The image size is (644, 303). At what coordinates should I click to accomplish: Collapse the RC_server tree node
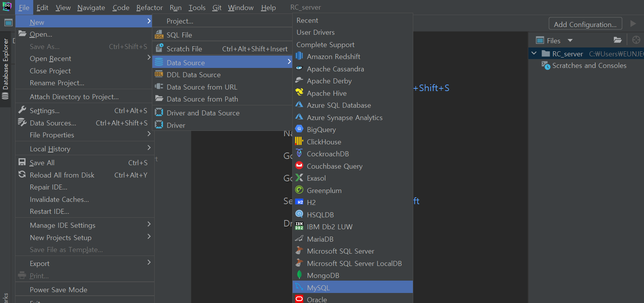click(x=534, y=53)
